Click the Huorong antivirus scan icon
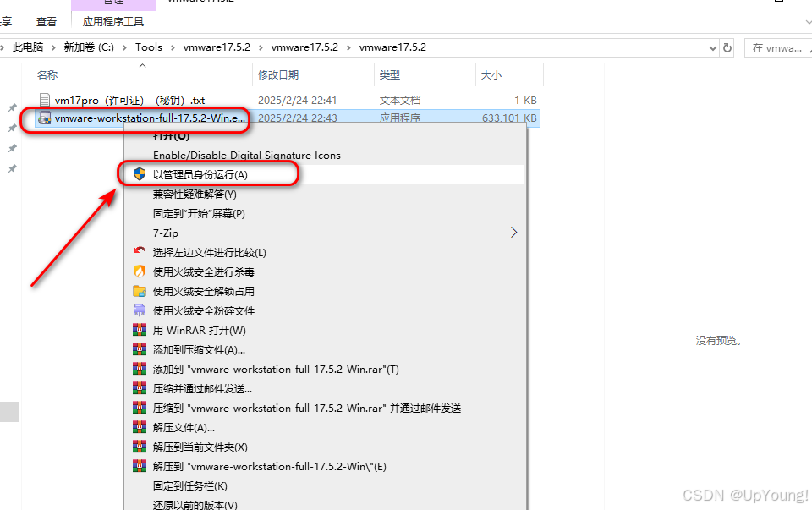This screenshot has width=812, height=510. coord(140,271)
